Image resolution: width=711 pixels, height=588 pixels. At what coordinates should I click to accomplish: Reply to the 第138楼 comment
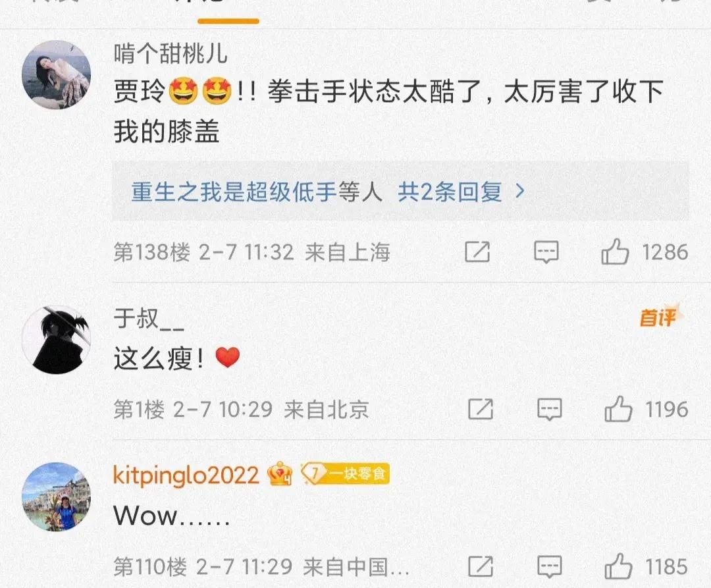click(x=546, y=252)
